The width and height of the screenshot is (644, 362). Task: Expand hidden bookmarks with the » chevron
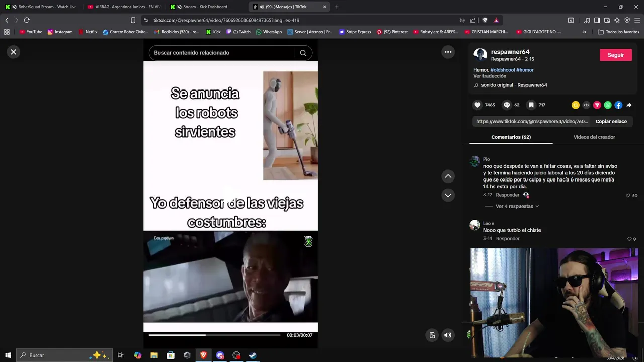(x=584, y=32)
